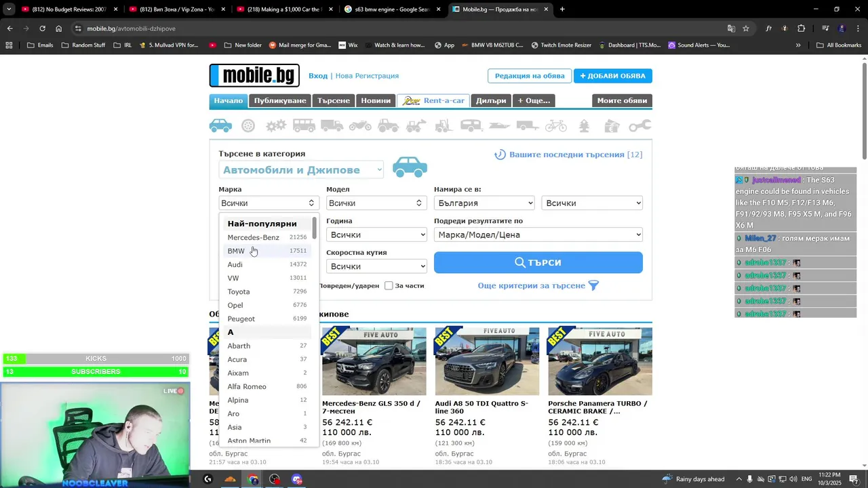Viewport: 868px width, 488px height.
Task: Open the Chrome apps grid in bookmarks bar
Action: (9, 45)
